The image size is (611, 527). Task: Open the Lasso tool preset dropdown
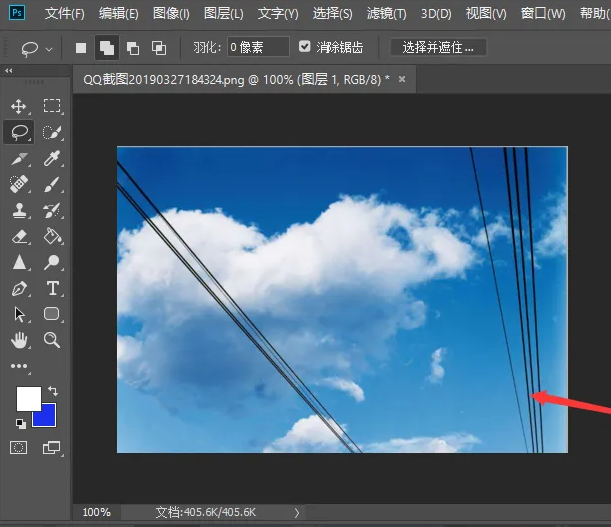click(x=49, y=48)
